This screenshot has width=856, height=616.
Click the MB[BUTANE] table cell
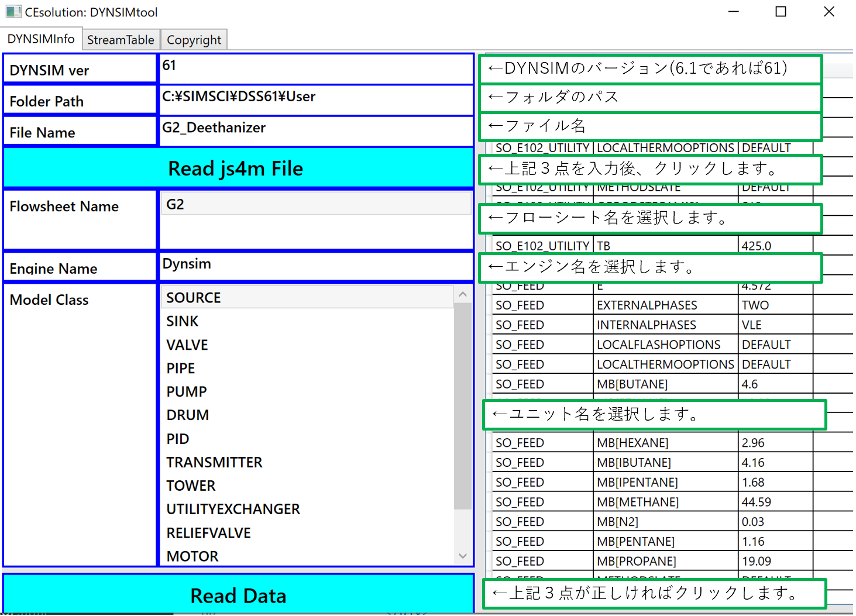coord(665,384)
